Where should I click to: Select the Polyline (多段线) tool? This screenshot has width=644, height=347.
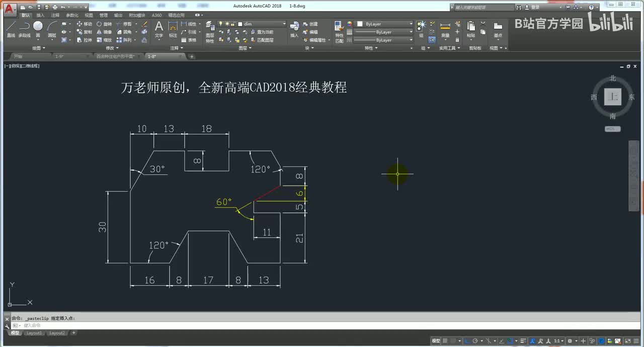pyautogui.click(x=24, y=29)
